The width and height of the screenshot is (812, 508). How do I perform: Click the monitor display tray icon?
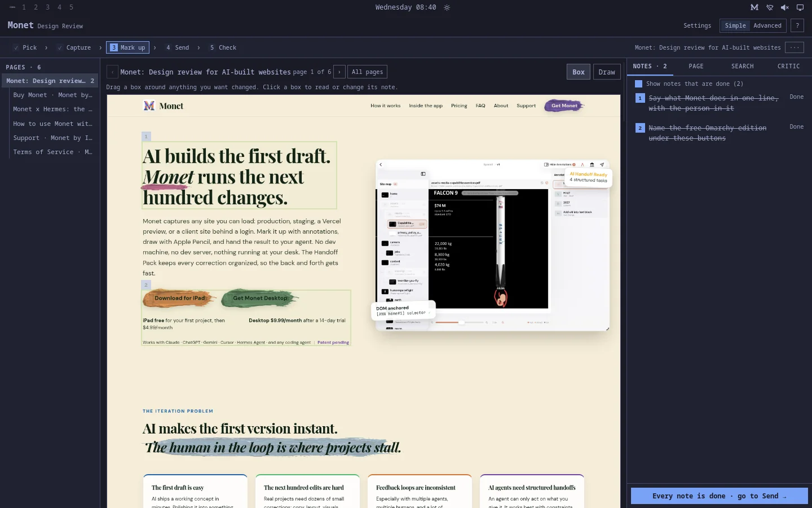click(800, 7)
